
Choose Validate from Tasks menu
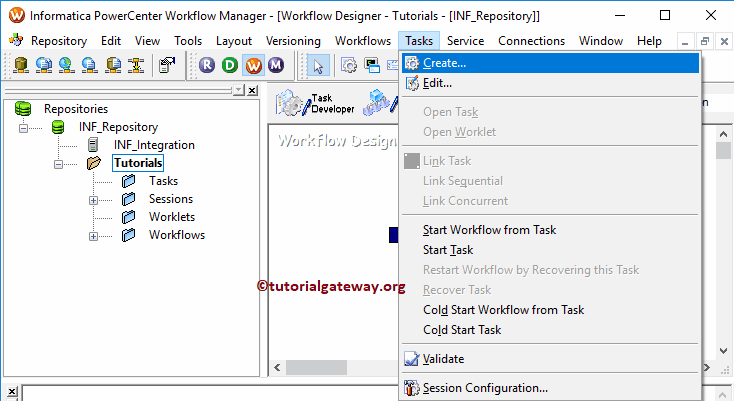550,359
